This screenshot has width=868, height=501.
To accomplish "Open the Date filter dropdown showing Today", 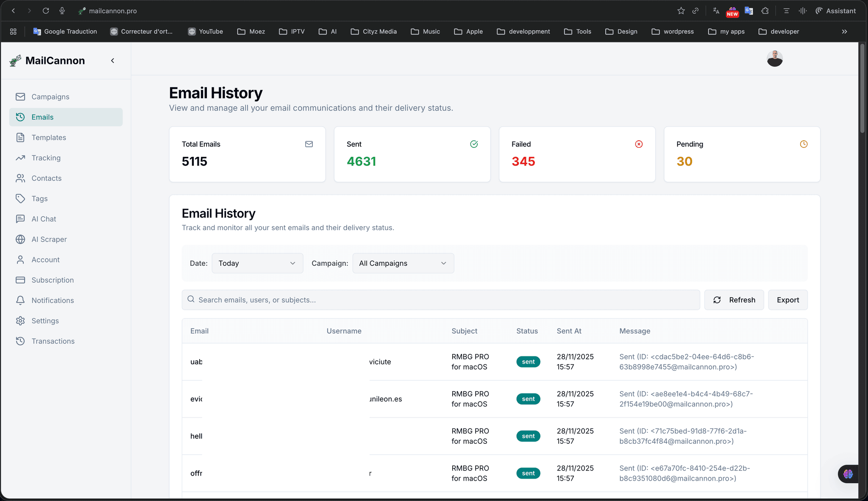I will [257, 263].
